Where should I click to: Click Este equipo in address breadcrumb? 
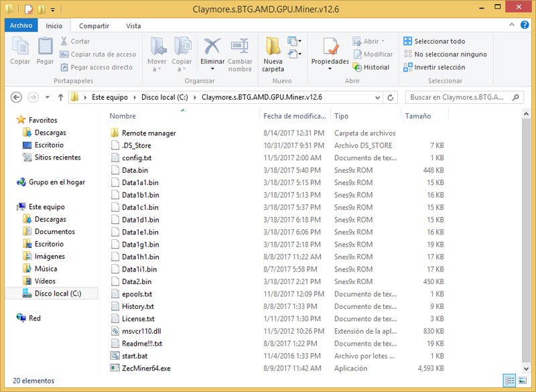point(110,97)
